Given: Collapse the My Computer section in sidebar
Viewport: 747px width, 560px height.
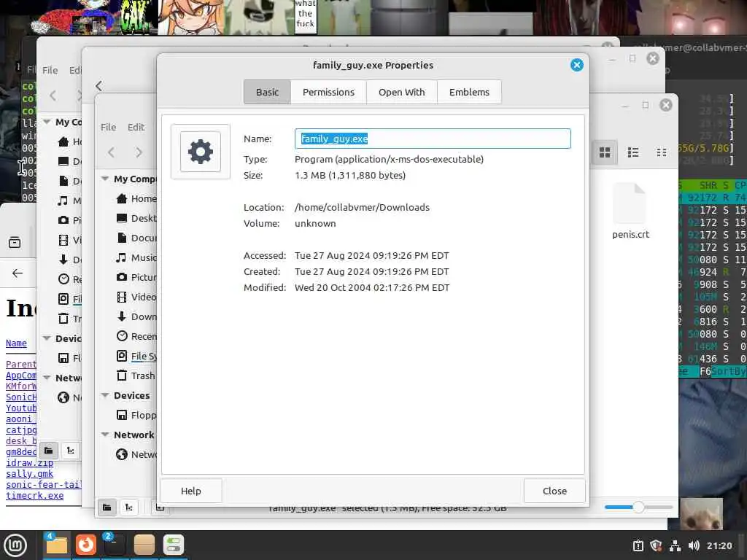Looking at the screenshot, I should [x=105, y=179].
